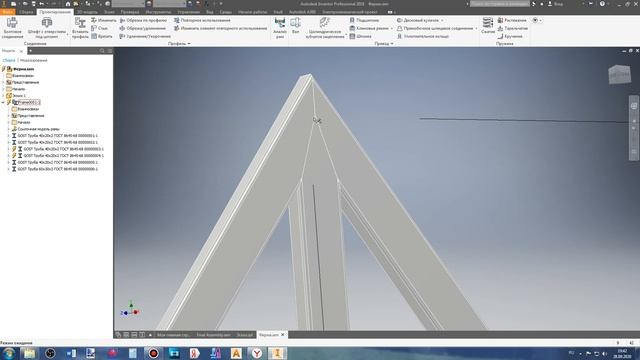The image size is (640, 360).
Task: Open the Подшипник bearing generator
Action: [364, 20]
